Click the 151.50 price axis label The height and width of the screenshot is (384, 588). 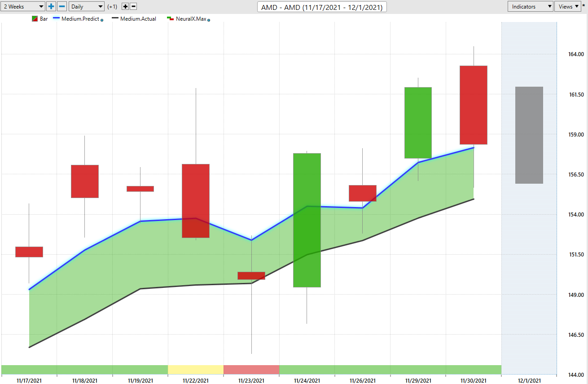pyautogui.click(x=576, y=255)
